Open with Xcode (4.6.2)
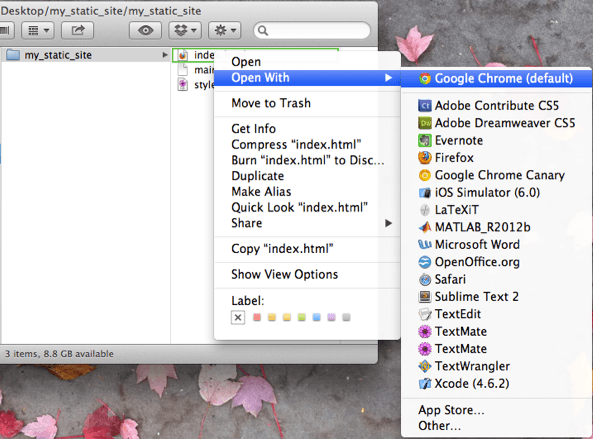The height and width of the screenshot is (439, 593). (x=496, y=383)
